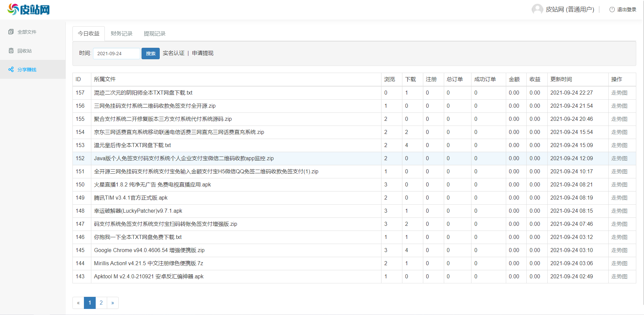The height and width of the screenshot is (315, 644).
Task: Click the 申请提现 link
Action: click(203, 53)
